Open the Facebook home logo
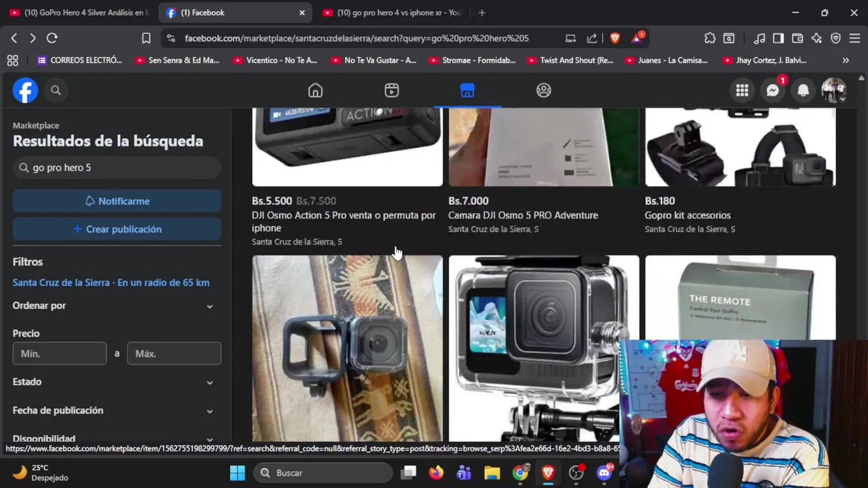 pyautogui.click(x=25, y=90)
